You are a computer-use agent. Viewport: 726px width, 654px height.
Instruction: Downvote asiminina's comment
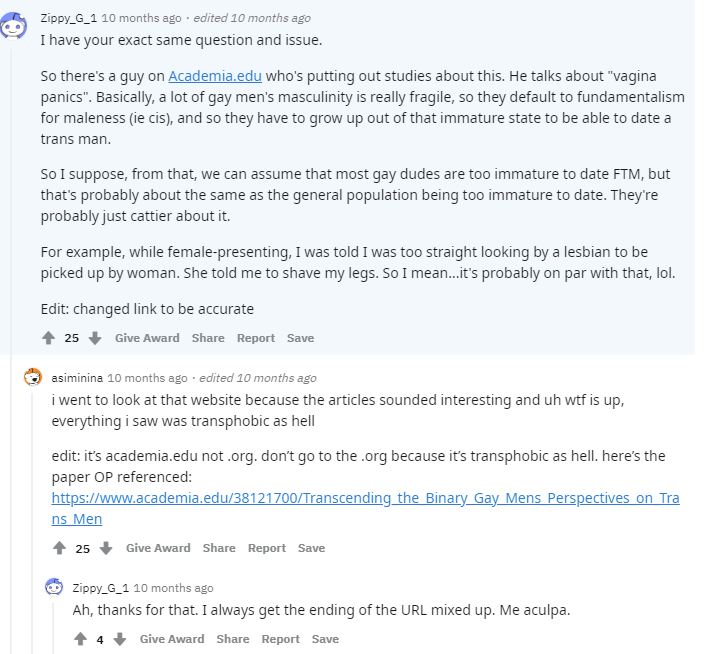[x=106, y=548]
